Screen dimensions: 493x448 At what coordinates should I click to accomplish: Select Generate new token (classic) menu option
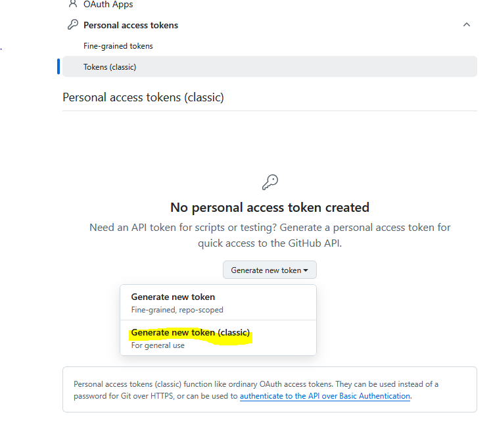[x=190, y=333]
